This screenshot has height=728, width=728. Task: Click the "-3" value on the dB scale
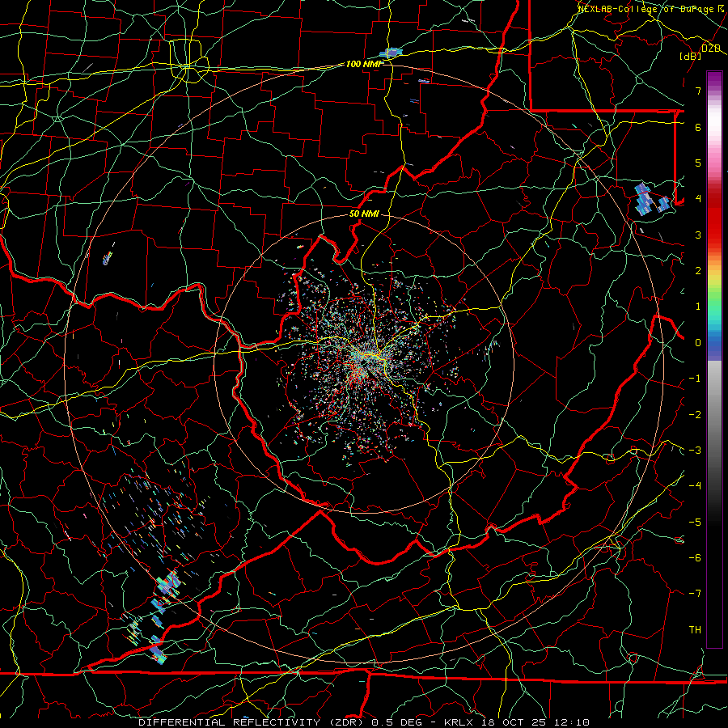pyautogui.click(x=695, y=451)
